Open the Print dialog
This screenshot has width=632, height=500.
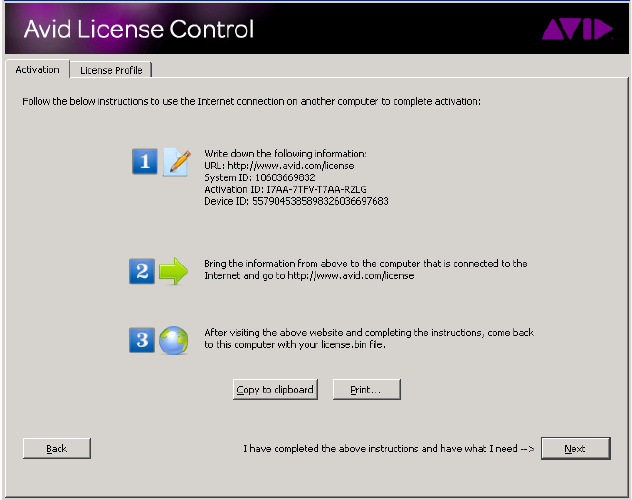point(367,390)
